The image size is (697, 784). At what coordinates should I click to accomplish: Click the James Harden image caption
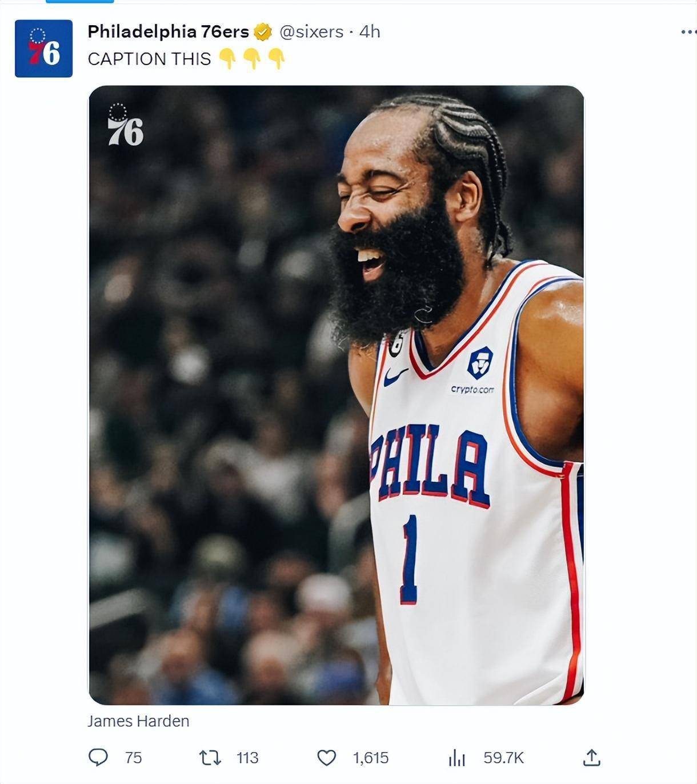point(138,721)
